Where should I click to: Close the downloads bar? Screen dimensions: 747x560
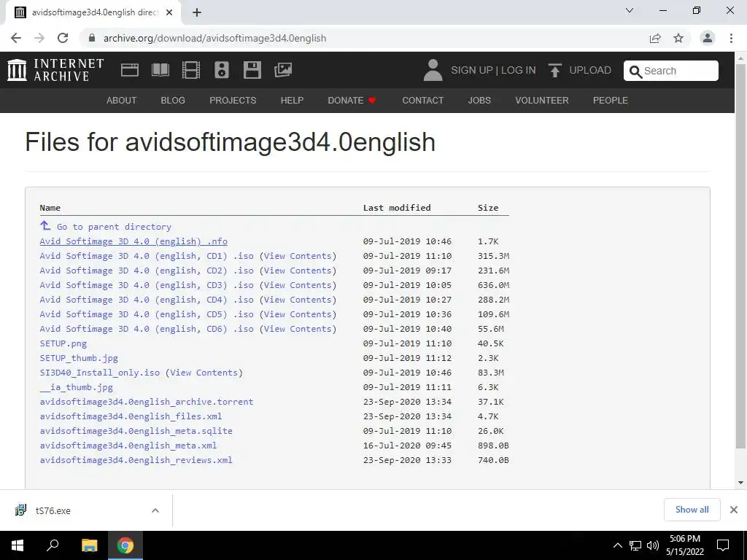(734, 510)
